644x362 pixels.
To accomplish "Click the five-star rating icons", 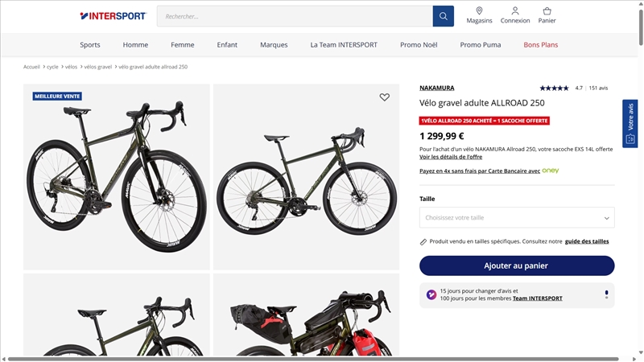I will pyautogui.click(x=554, y=88).
